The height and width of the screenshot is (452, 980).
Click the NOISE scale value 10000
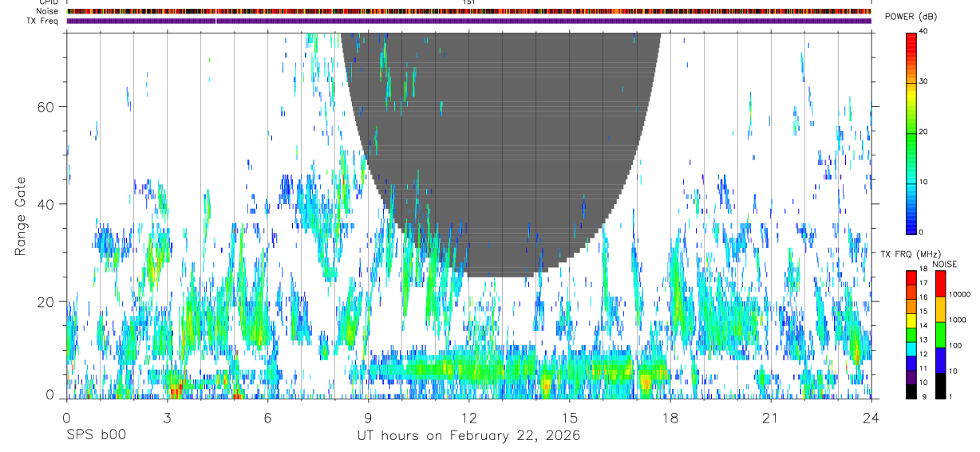point(959,294)
